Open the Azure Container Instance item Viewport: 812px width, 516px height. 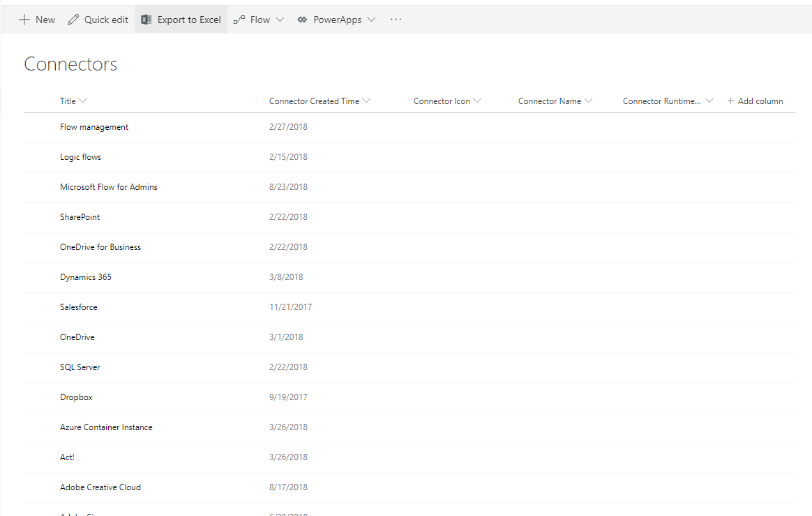pos(106,427)
